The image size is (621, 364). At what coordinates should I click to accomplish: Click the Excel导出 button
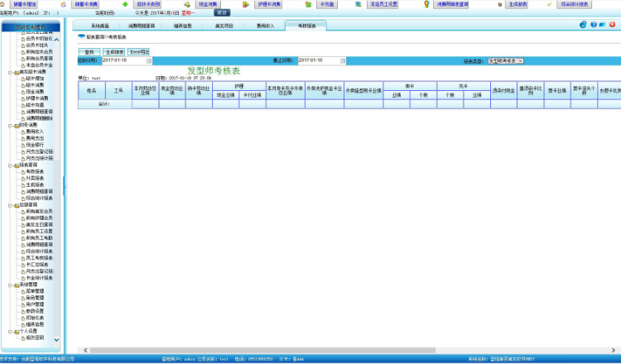(x=138, y=52)
